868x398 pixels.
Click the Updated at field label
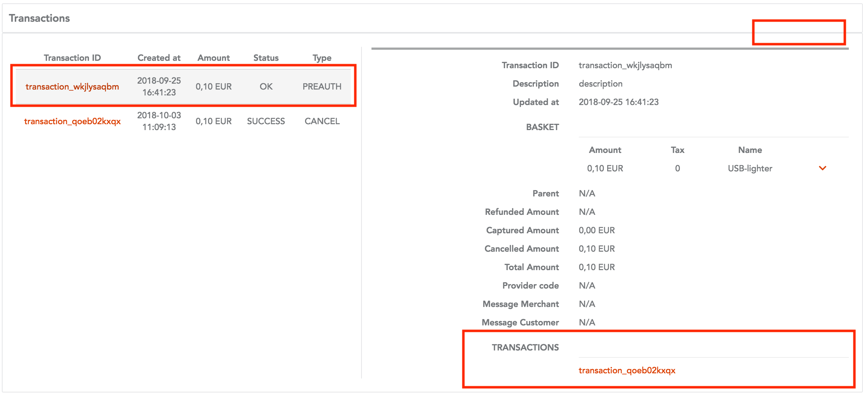coord(536,102)
